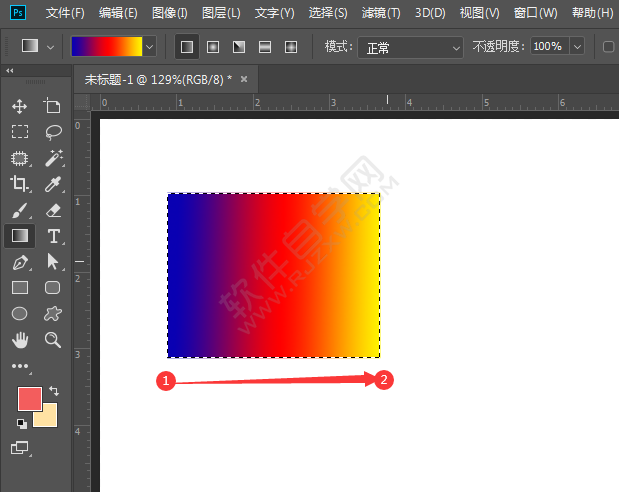Select the Path Selection tool

click(x=53, y=261)
